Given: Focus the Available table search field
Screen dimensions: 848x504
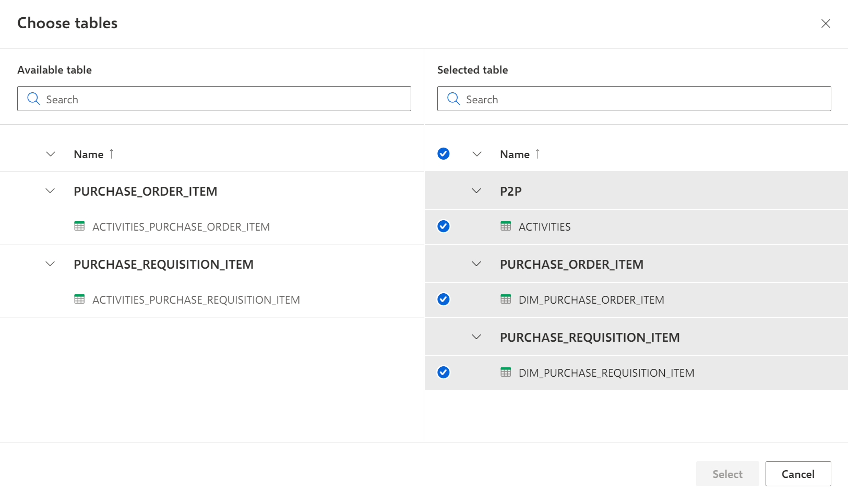Looking at the screenshot, I should 214,99.
